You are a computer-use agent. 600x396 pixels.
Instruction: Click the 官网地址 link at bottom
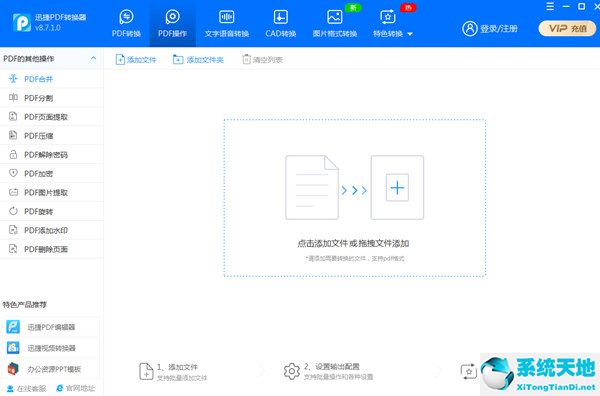(x=75, y=388)
